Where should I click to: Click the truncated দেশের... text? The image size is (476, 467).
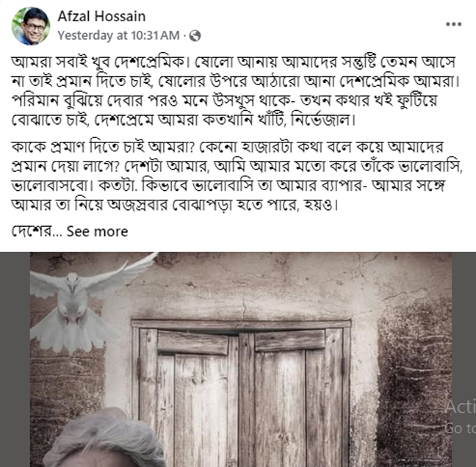point(37,231)
